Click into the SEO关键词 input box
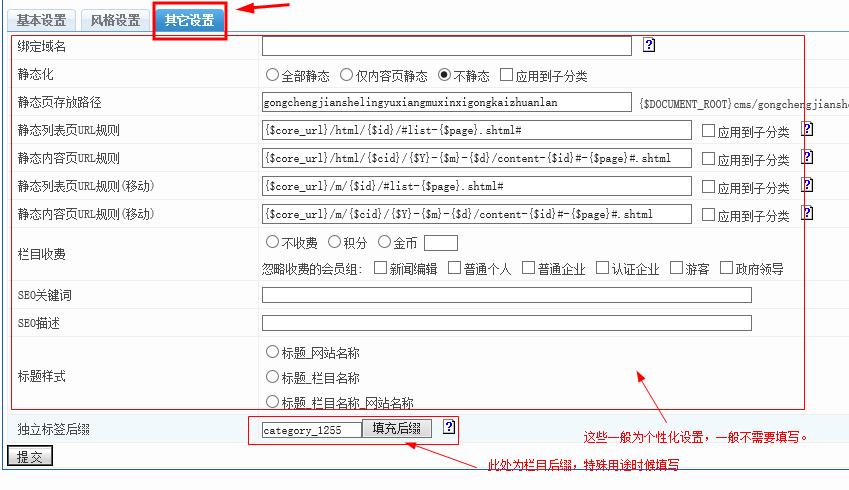849x490 pixels. click(x=506, y=295)
